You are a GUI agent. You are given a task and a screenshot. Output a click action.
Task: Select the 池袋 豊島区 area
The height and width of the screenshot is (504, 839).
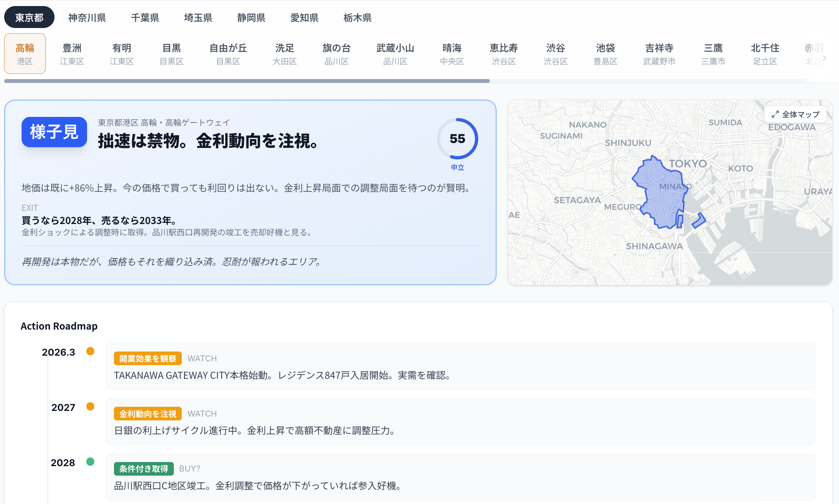pyautogui.click(x=605, y=54)
